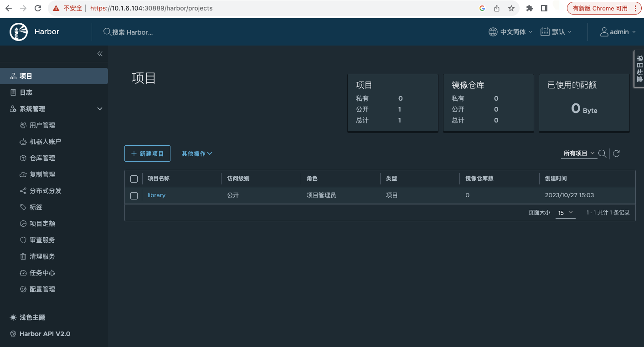Image resolution: width=644 pixels, height=347 pixels.
Task: Open the admin account dropdown
Action: pyautogui.click(x=618, y=32)
